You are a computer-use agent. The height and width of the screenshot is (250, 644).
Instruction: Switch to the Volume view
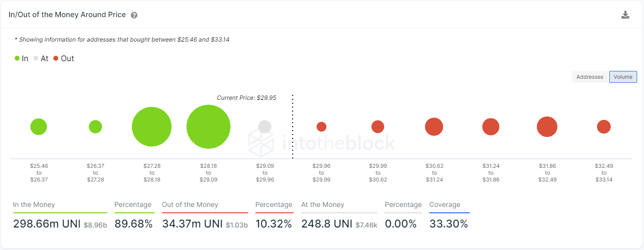pyautogui.click(x=623, y=77)
